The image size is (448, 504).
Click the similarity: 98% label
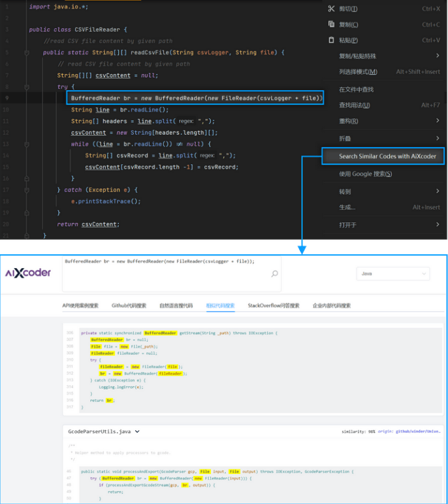[358, 431]
